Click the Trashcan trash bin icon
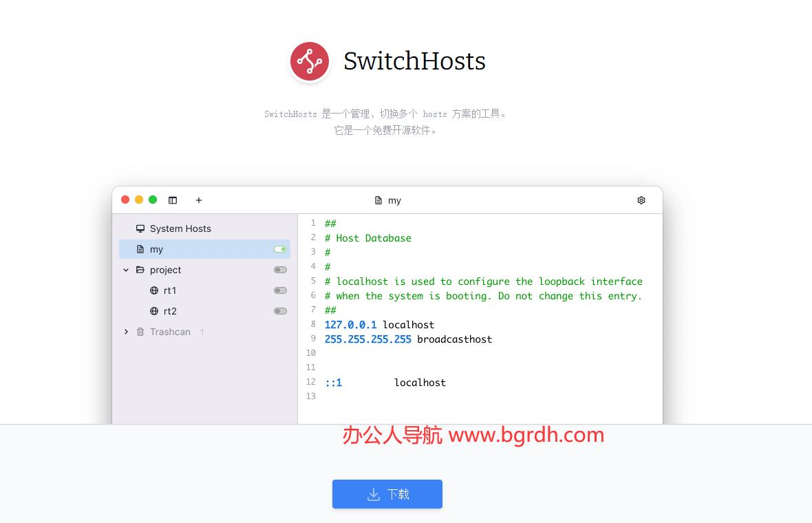 [140, 332]
